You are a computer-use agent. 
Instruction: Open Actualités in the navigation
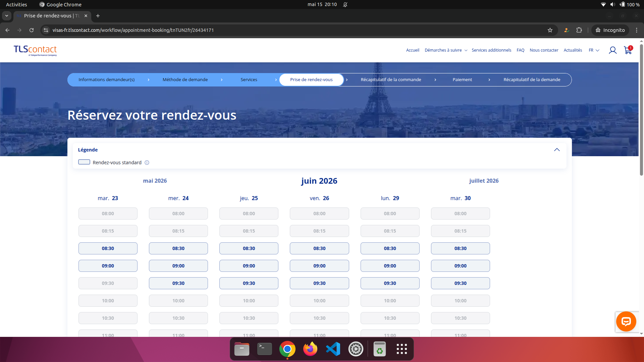click(x=573, y=50)
